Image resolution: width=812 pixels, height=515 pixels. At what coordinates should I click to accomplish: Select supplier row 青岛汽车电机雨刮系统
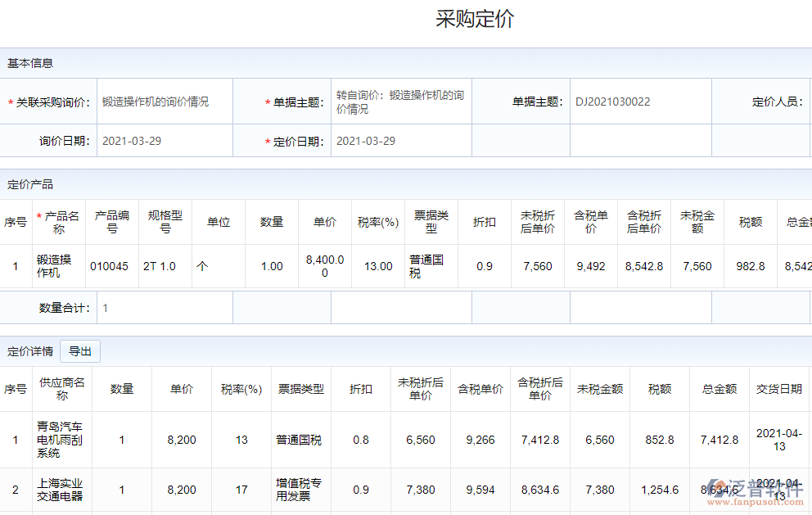point(61,440)
